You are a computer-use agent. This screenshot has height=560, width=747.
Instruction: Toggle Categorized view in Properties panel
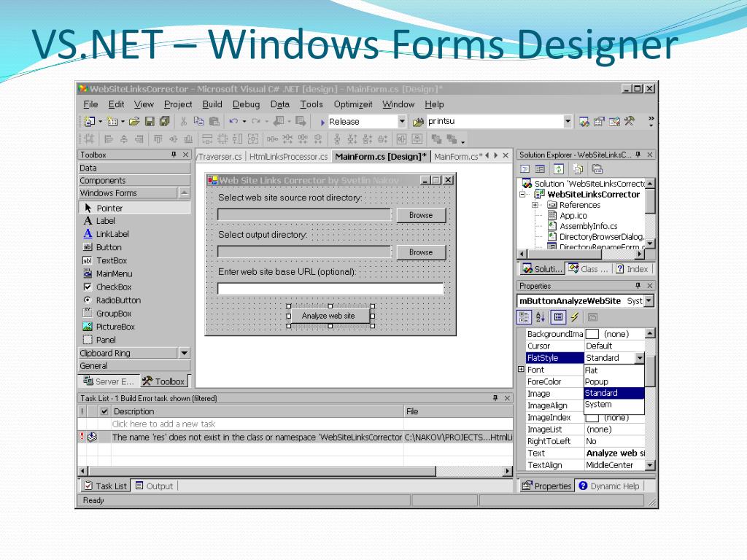[x=524, y=317]
